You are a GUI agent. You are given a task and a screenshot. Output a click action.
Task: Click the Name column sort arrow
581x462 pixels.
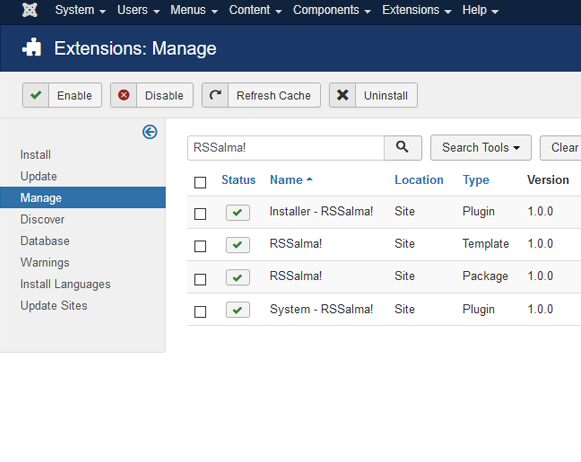point(309,179)
